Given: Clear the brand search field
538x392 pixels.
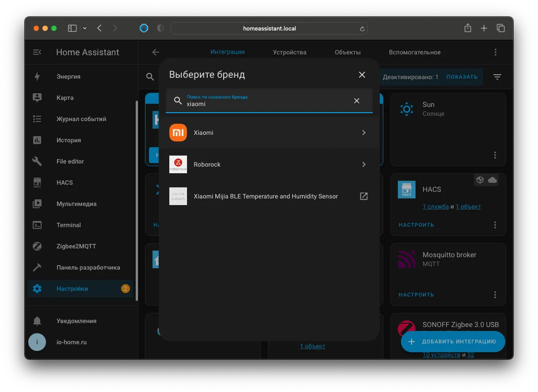Looking at the screenshot, I should (x=357, y=101).
